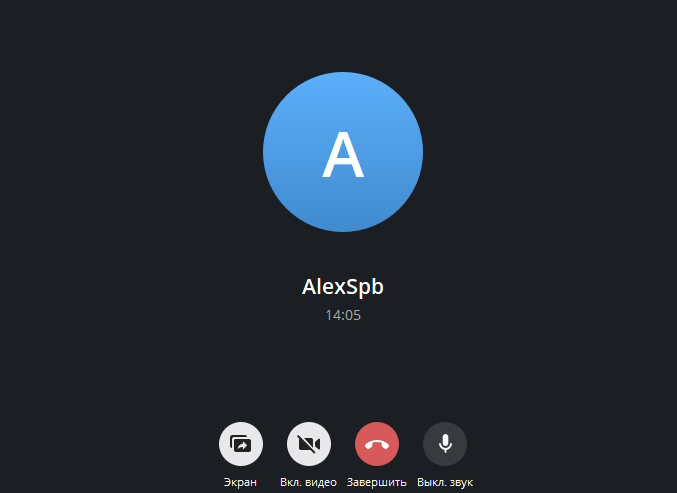
Task: Click the white circle around the screen-share icon
Action: tap(240, 444)
